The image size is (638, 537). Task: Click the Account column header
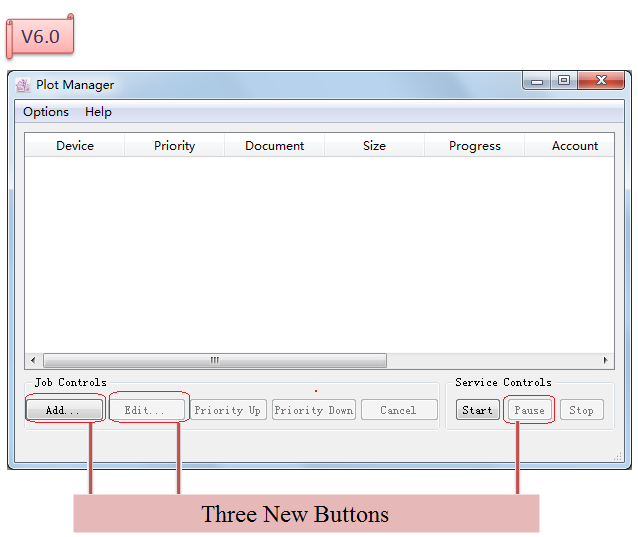coord(575,146)
